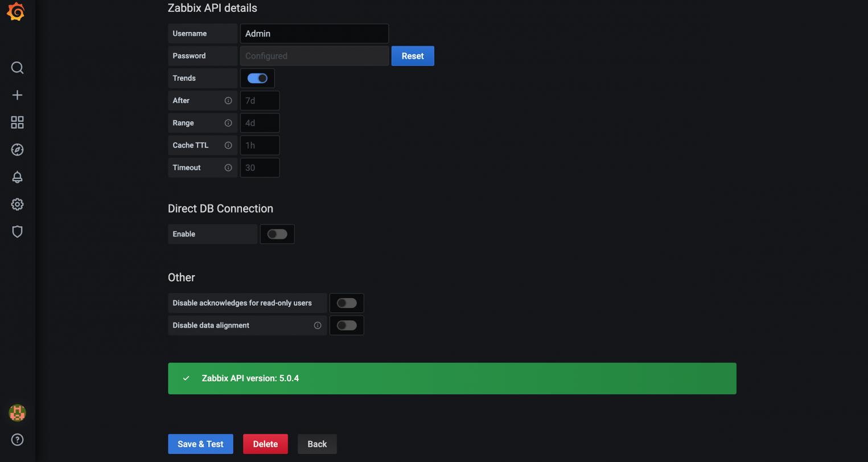Screen dimensions: 868x462
Task: Click the Range label text
Action: (x=183, y=123)
